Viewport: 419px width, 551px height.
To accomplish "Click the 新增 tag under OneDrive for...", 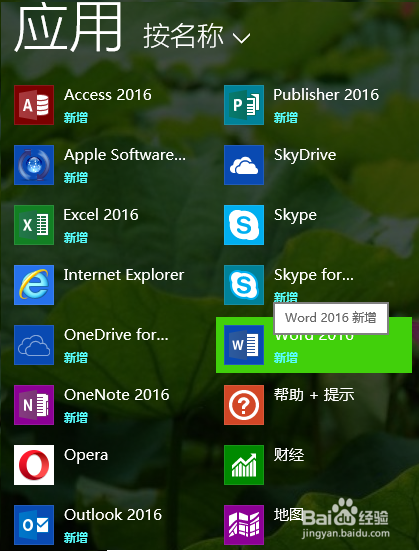I will coord(76,358).
